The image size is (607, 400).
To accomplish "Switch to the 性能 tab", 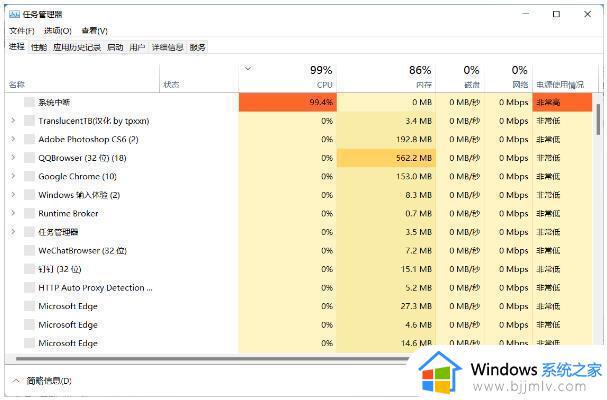I will (x=39, y=47).
